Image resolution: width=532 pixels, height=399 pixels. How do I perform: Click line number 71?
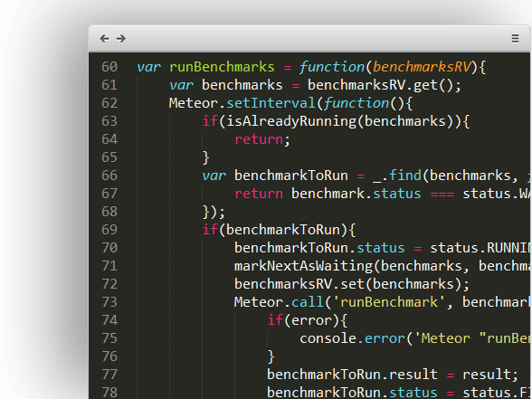[x=109, y=266]
